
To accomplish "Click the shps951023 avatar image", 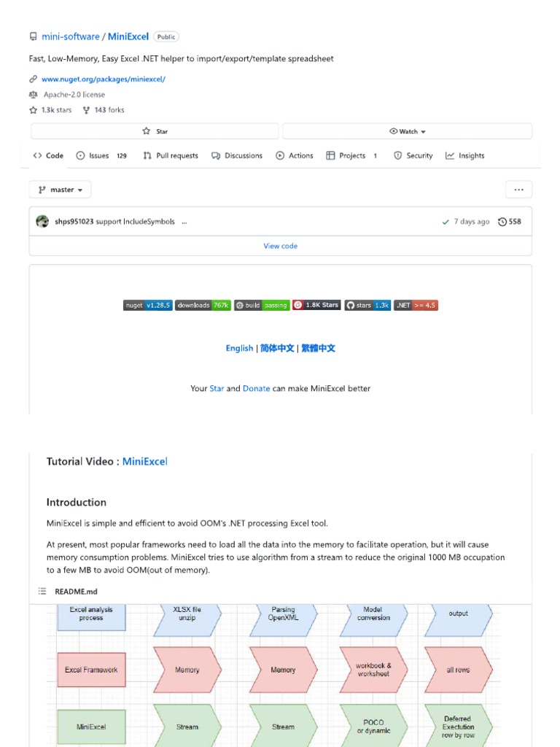I will 43,222.
